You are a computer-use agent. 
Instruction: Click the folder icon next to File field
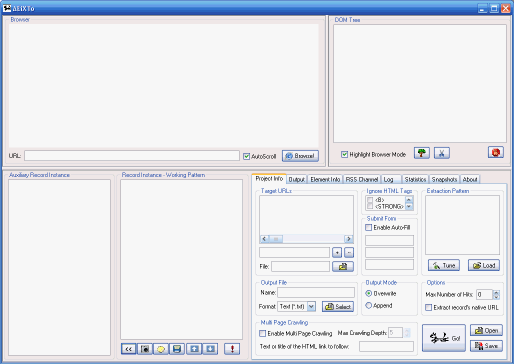tap(343, 266)
